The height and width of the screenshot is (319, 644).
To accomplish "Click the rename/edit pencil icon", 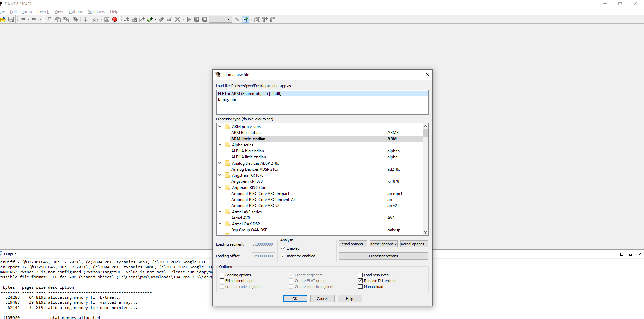I will click(169, 19).
